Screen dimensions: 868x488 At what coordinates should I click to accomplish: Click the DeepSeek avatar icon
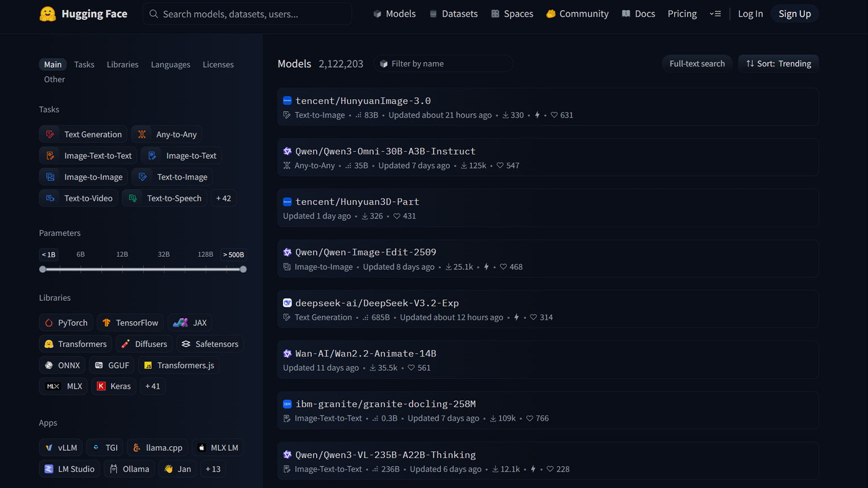287,303
